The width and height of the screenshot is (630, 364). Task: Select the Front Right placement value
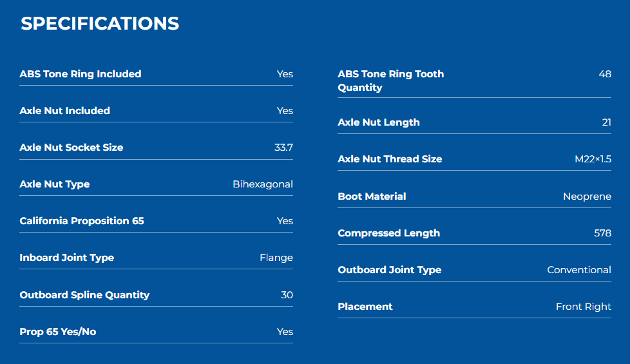pos(584,307)
